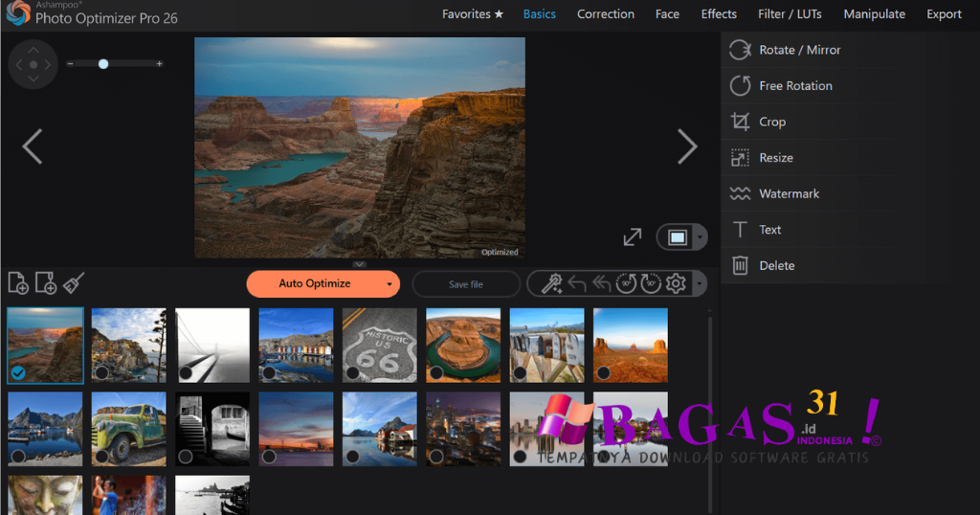The height and width of the screenshot is (515, 980).
Task: Click the Delete trash icon
Action: pyautogui.click(x=740, y=265)
